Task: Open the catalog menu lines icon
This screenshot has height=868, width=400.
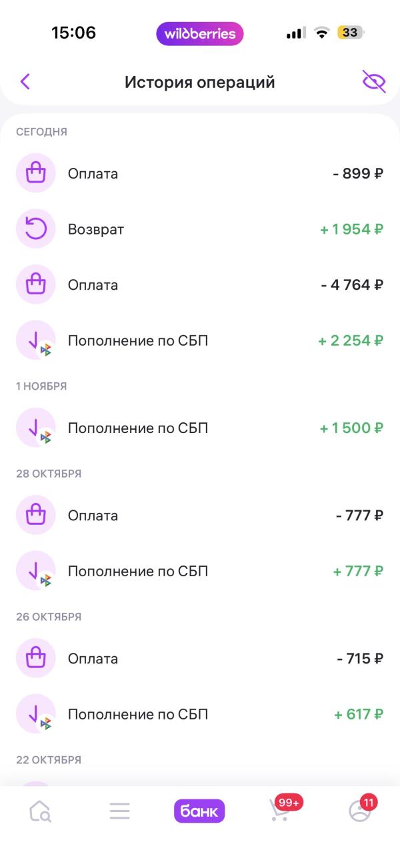Action: [120, 811]
